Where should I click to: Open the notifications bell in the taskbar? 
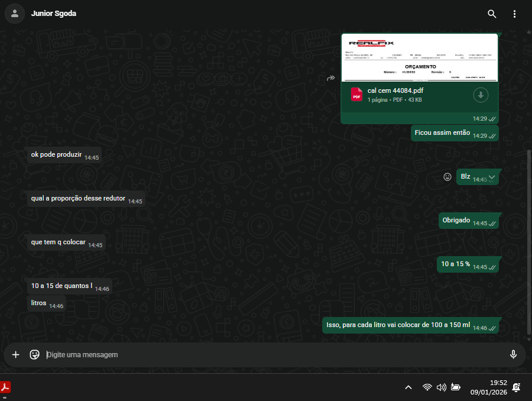pos(516,387)
